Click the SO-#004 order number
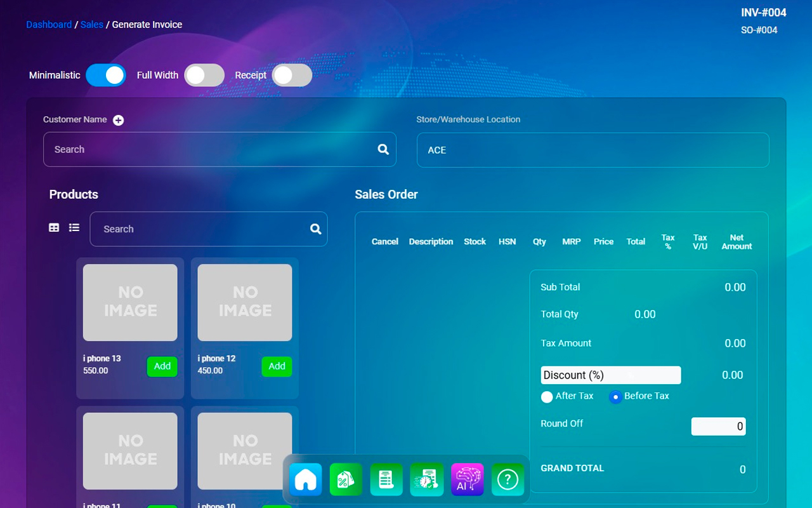Image resolution: width=812 pixels, height=508 pixels. point(759,30)
